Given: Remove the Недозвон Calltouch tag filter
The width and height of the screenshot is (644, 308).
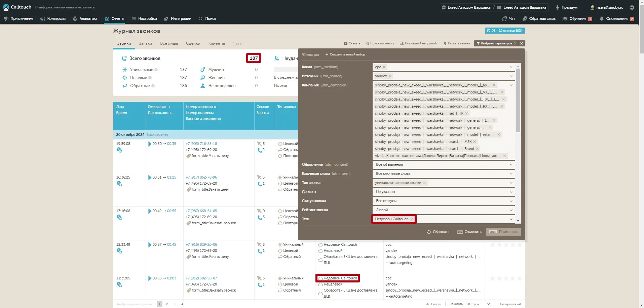Looking at the screenshot, I should 412,219.
